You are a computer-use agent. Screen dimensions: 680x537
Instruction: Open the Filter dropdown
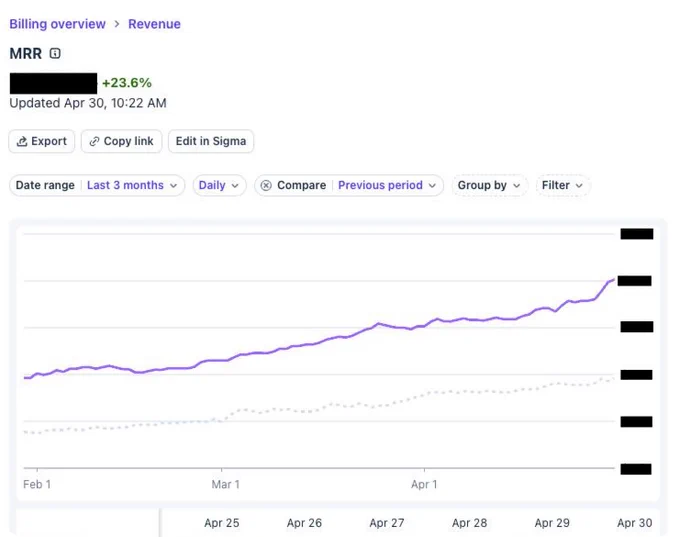click(563, 186)
